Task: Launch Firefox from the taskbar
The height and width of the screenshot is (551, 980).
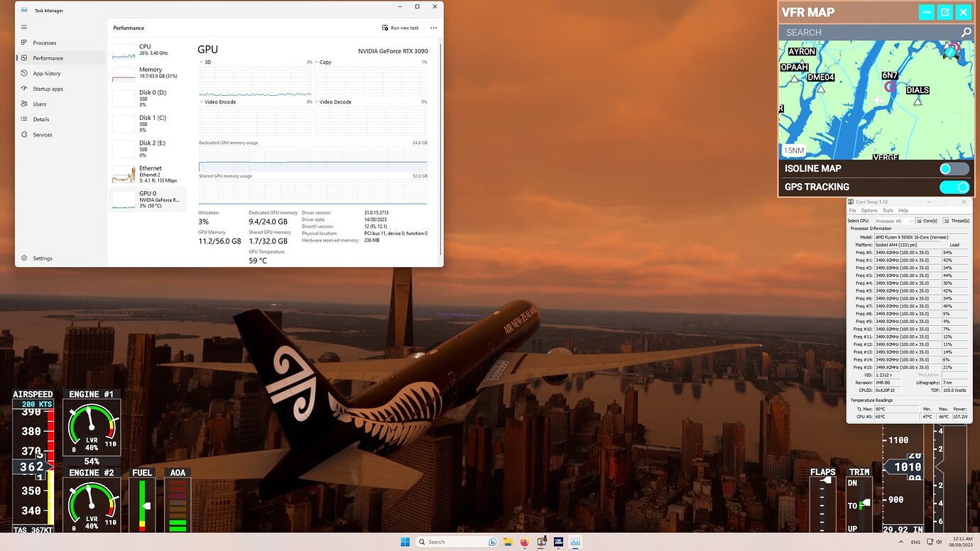Action: point(524,542)
